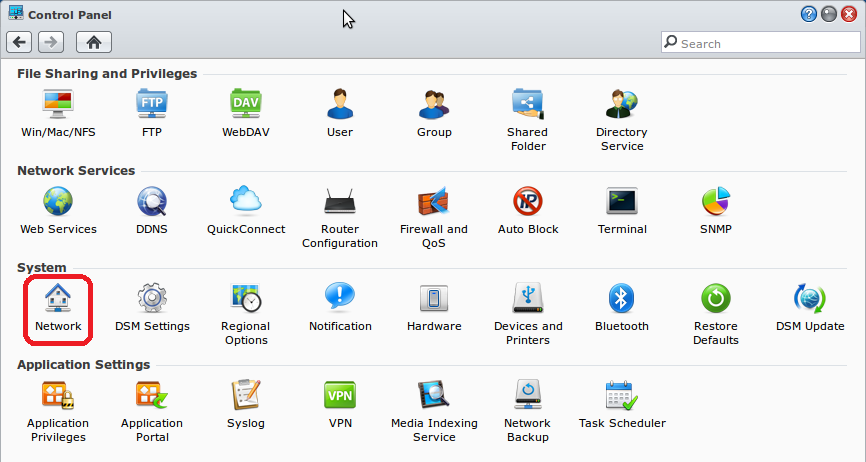Open the Bluetooth settings icon
866x462 pixels.
click(x=622, y=298)
